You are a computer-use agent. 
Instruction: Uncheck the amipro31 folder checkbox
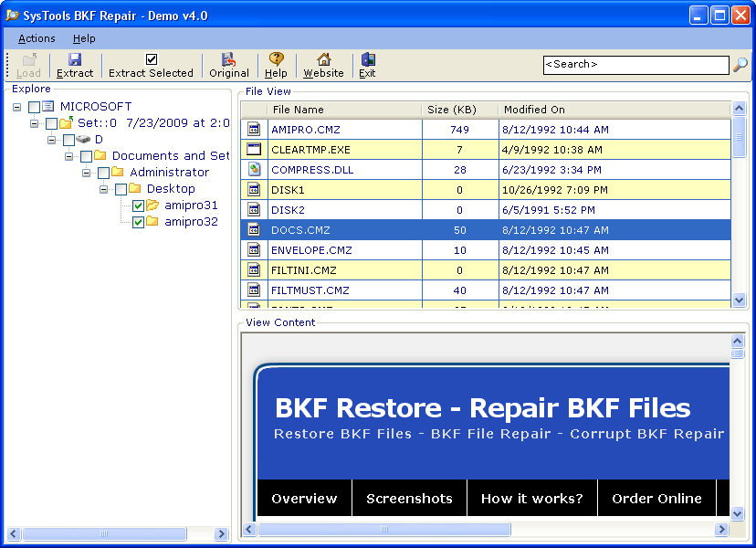(138, 205)
